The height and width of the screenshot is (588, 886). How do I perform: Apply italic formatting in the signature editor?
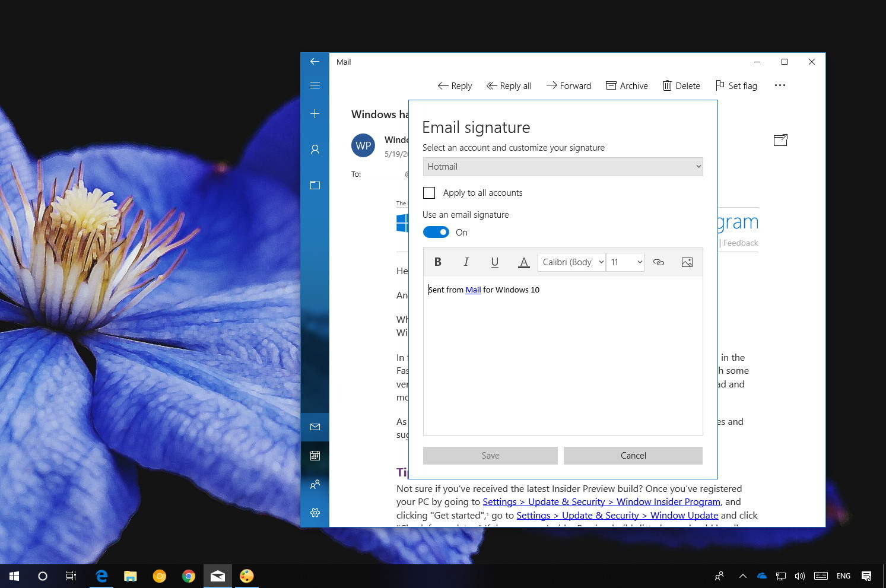click(466, 262)
